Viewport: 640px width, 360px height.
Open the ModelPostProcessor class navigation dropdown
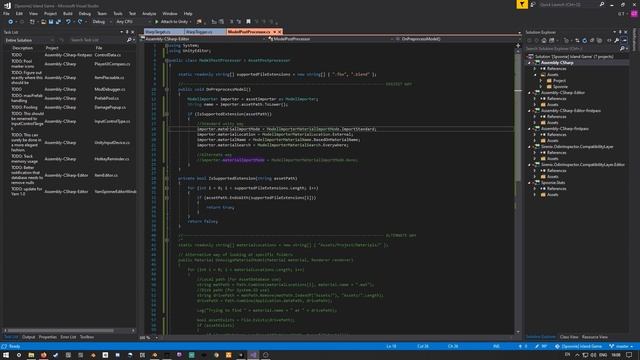(331, 39)
